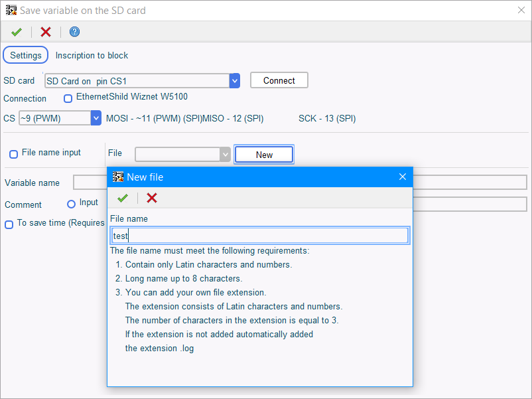Focus the File name text field
Image resolution: width=532 pixels, height=399 pixels.
[260, 236]
